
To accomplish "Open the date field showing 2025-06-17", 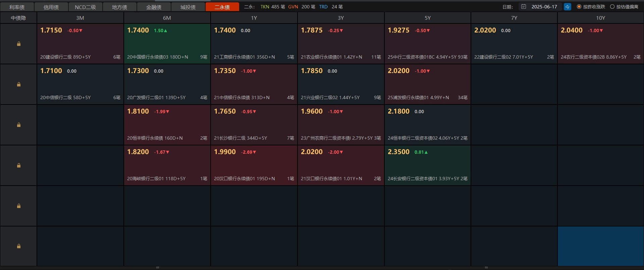I will [541, 7].
